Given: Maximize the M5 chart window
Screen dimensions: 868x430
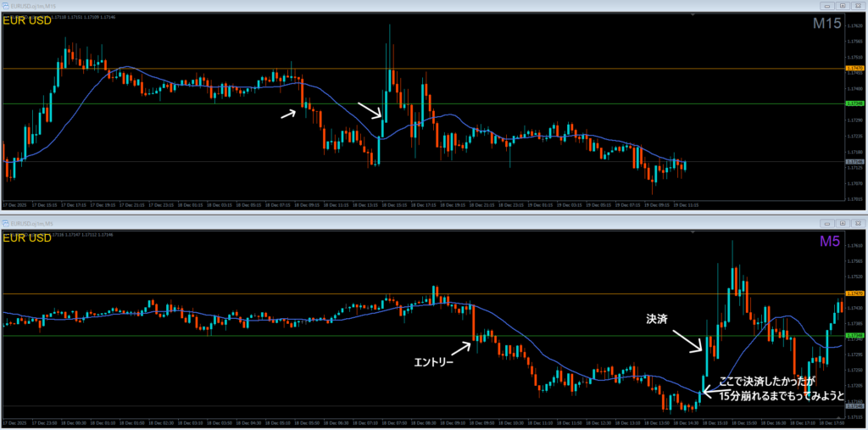Looking at the screenshot, I should pyautogui.click(x=843, y=223).
